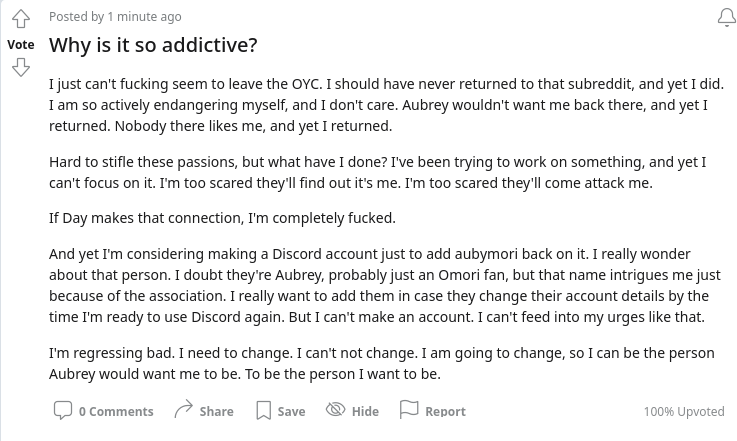The image size is (737, 441).
Task: Click the crossed-out eye hide icon
Action: point(336,410)
